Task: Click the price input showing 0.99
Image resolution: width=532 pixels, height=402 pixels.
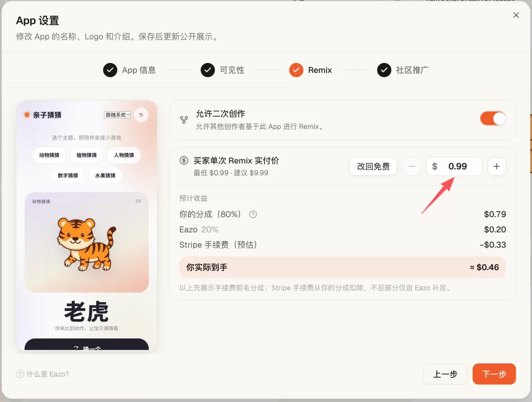Action: [454, 166]
